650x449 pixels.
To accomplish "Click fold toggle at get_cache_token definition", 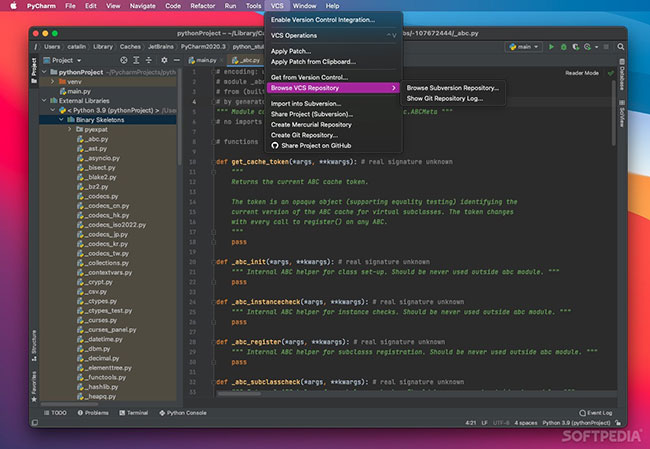I will pyautogui.click(x=214, y=162).
